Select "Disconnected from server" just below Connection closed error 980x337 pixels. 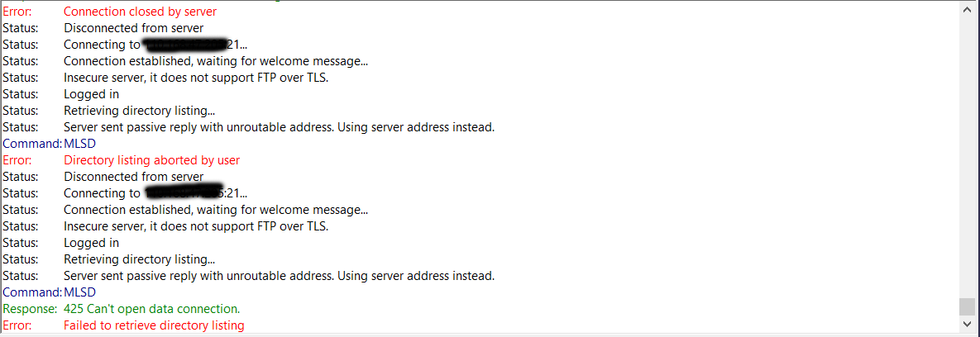pos(133,28)
